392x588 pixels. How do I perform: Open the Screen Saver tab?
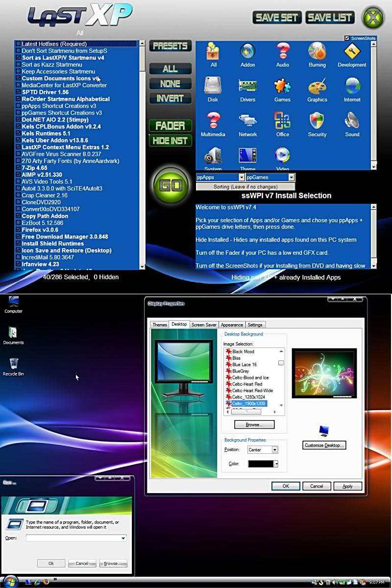pos(204,325)
